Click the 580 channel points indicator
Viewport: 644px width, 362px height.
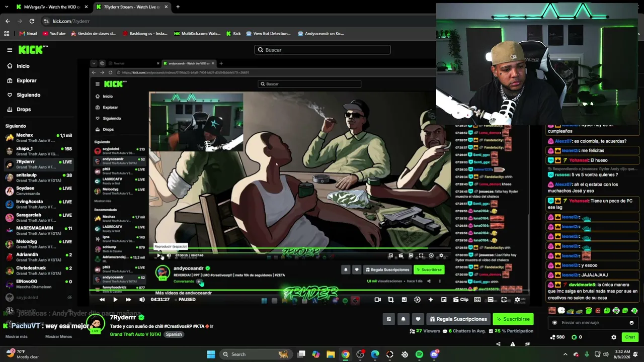[x=557, y=337]
